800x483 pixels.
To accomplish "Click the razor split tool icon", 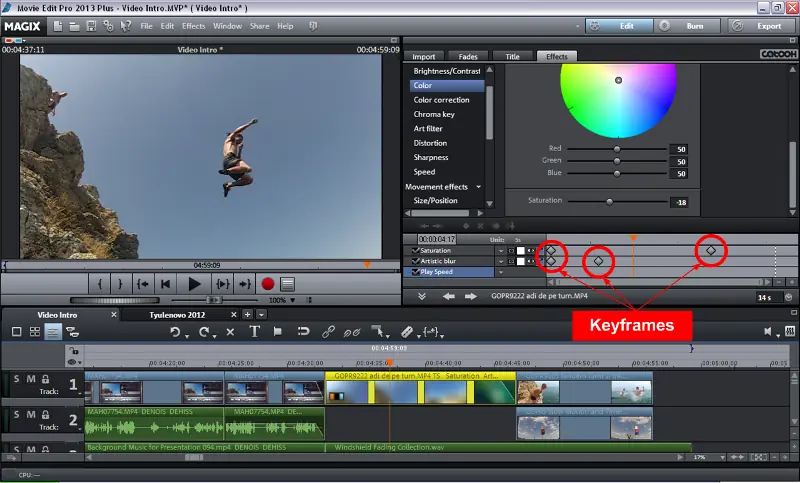I will [406, 332].
